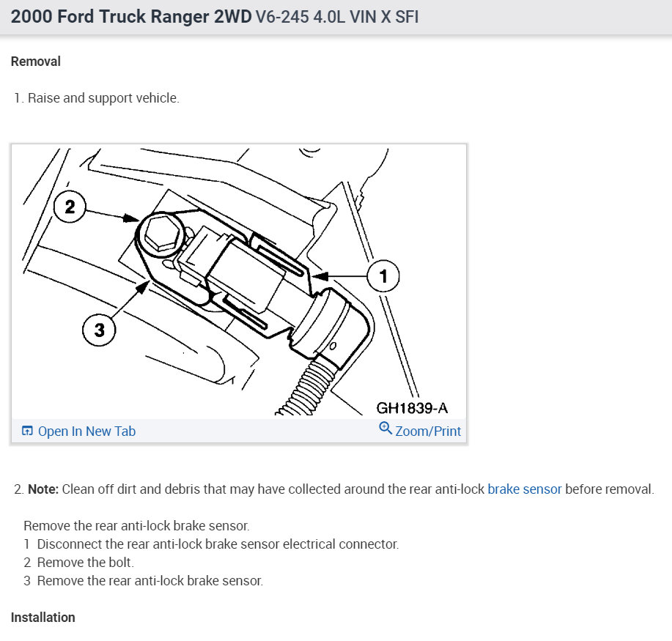Click the magnifier Zoom icon

pos(385,431)
